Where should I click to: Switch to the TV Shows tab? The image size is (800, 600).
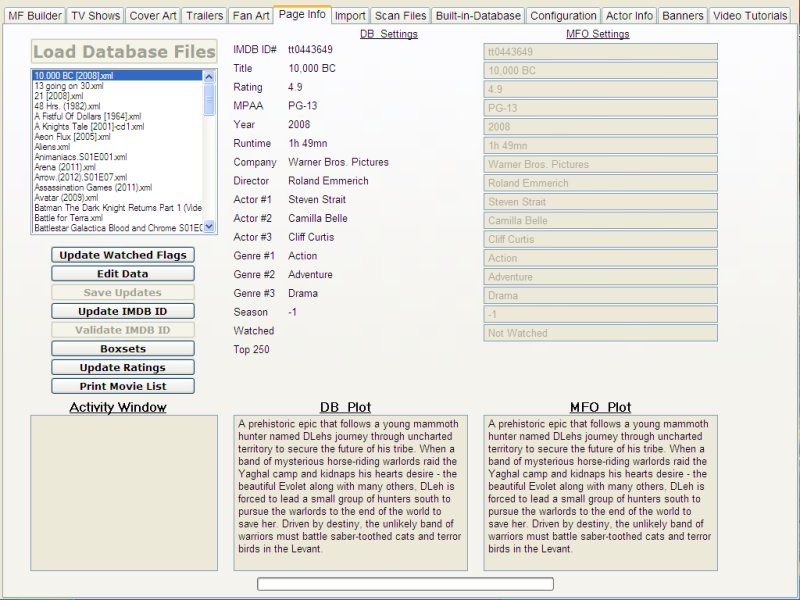(x=95, y=15)
